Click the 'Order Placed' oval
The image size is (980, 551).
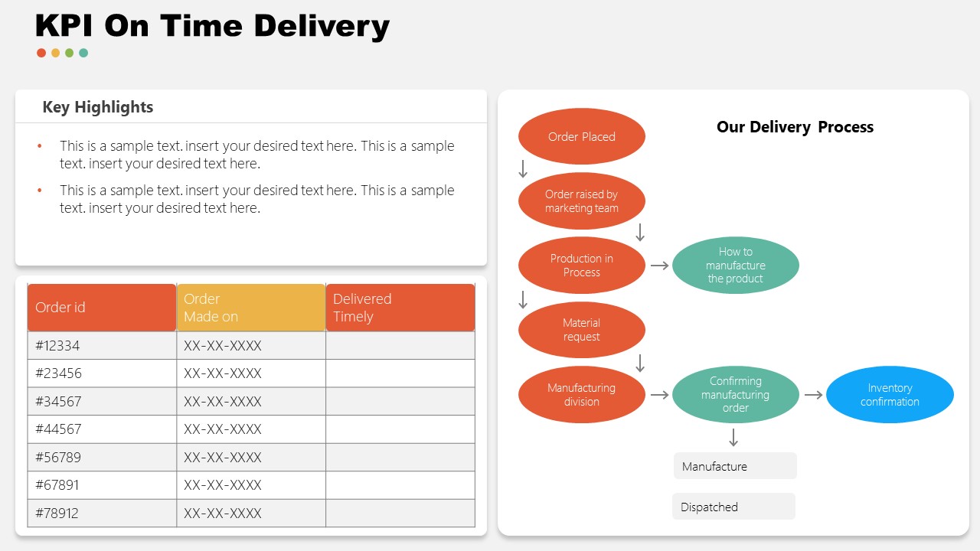582,136
